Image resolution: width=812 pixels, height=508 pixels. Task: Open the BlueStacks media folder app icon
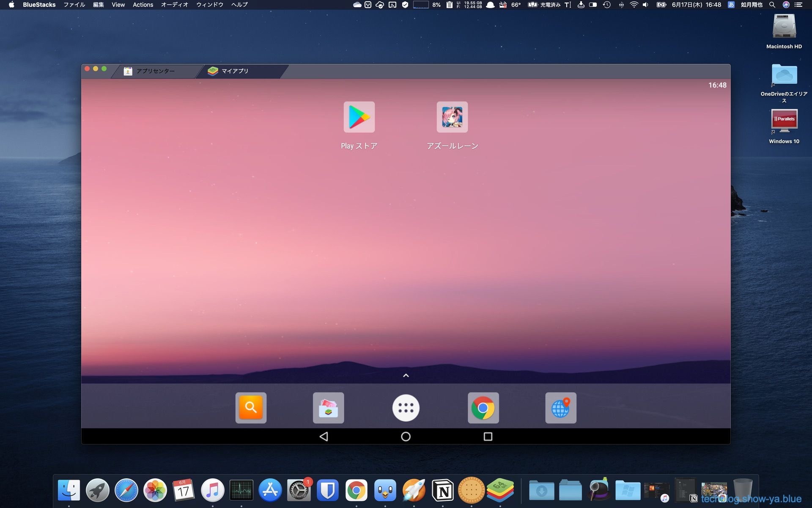[328, 408]
